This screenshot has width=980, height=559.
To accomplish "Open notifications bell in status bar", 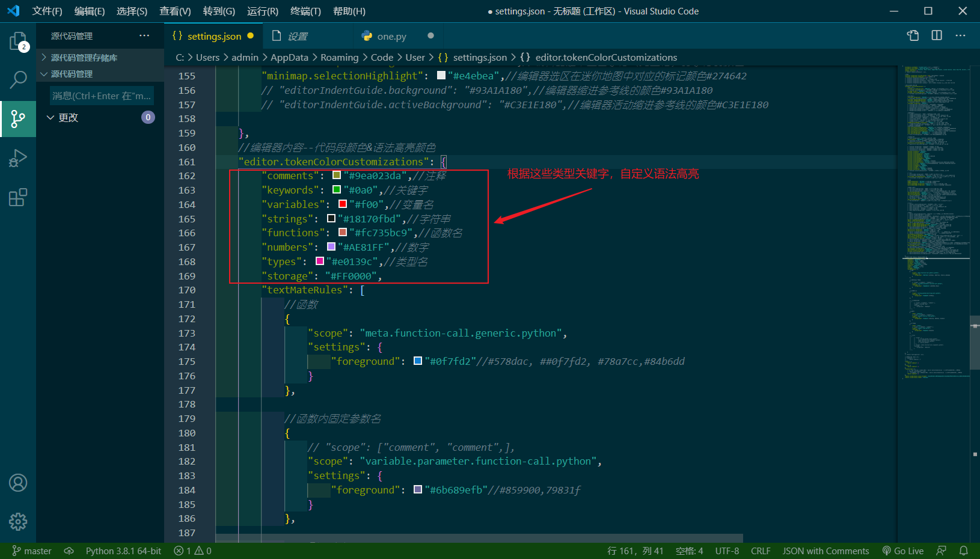I will pyautogui.click(x=964, y=551).
